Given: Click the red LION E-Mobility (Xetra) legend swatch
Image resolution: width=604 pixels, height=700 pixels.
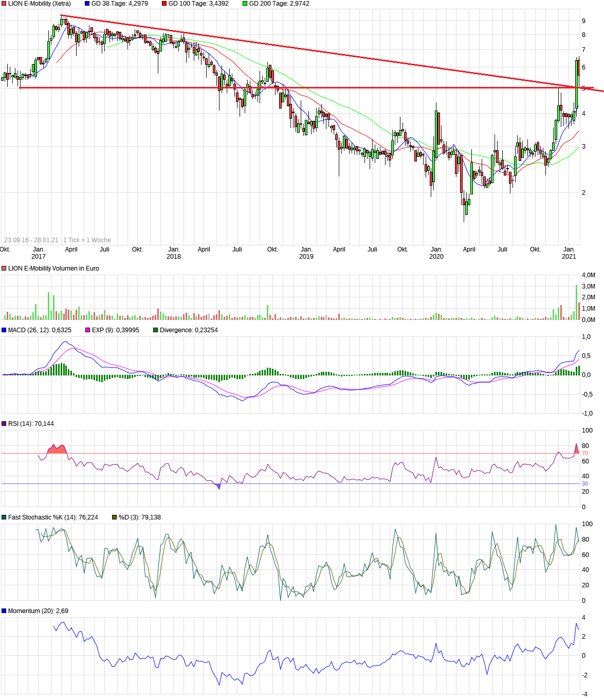Looking at the screenshot, I should (x=4, y=4).
